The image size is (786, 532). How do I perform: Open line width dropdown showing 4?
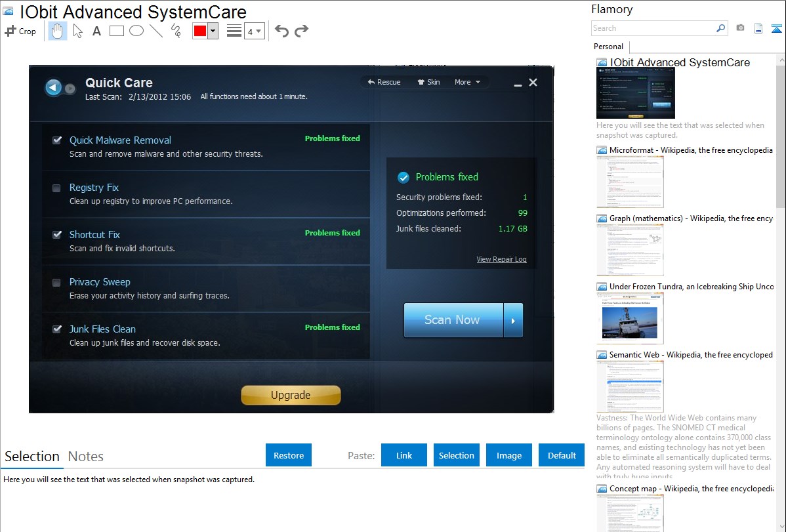tap(254, 31)
